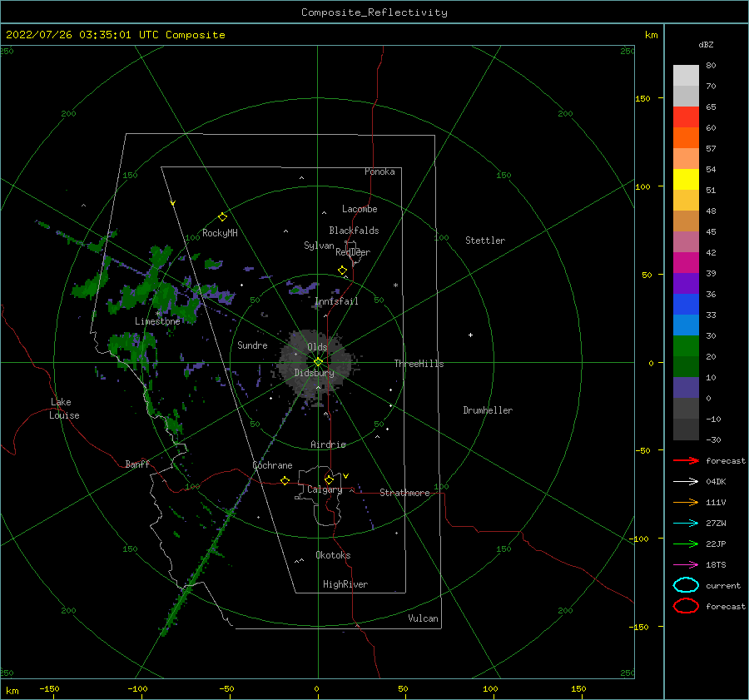Select magenta 39-42 dBZ color swatch
This screenshot has width=749, height=700.
point(686,263)
